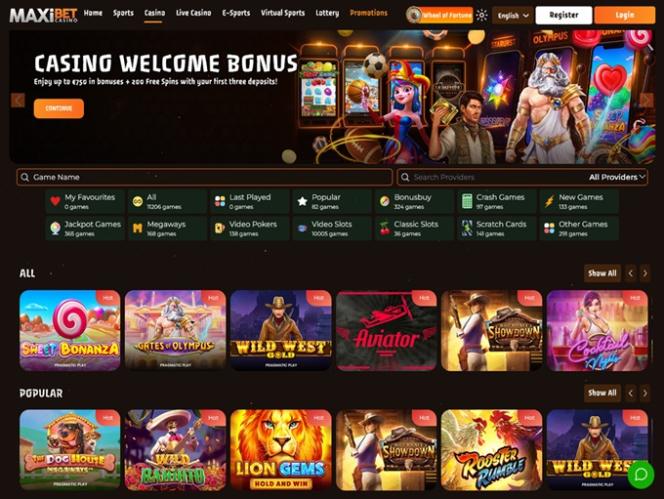The height and width of the screenshot is (499, 664).
Task: Open Classic Slots cherry category
Action: 414,228
